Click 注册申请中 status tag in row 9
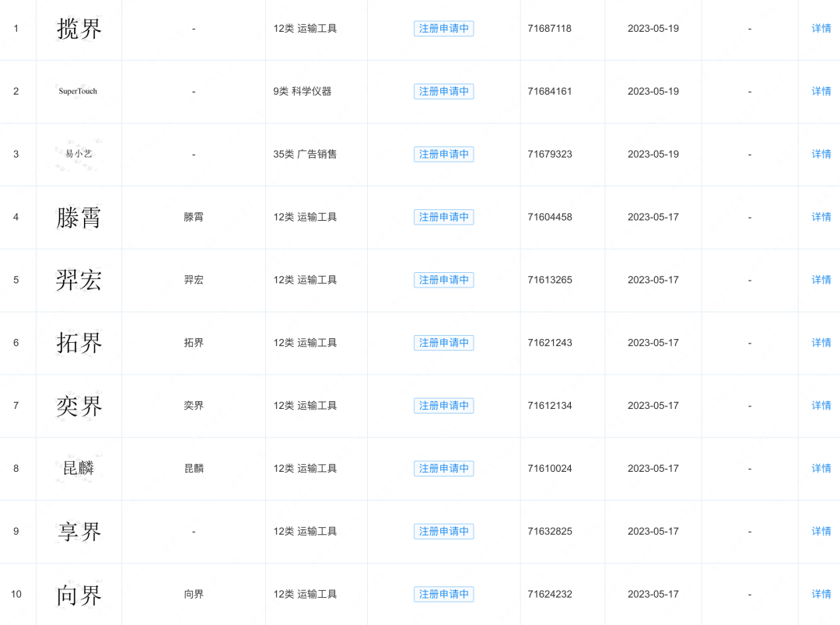840x625 pixels. pos(443,531)
